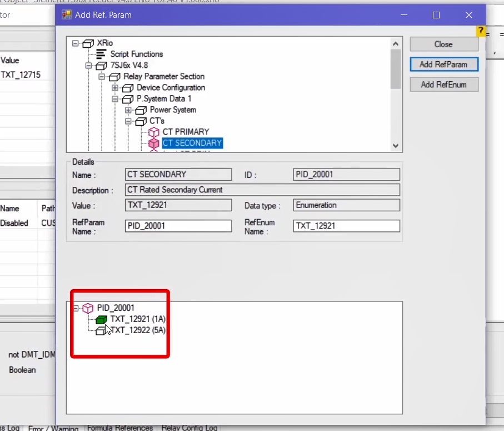Click the Add Ref. Param window title icon
Screen dimensions: 504x431
coord(67,15)
